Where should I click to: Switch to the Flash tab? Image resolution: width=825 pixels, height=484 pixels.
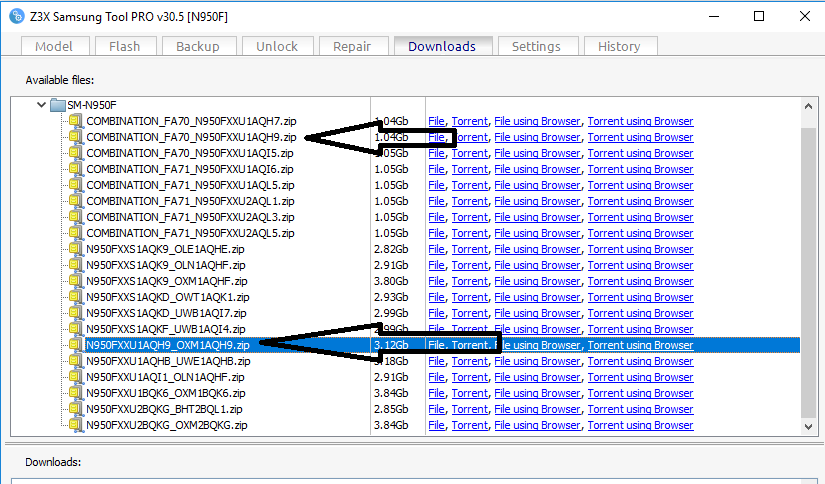(x=125, y=46)
